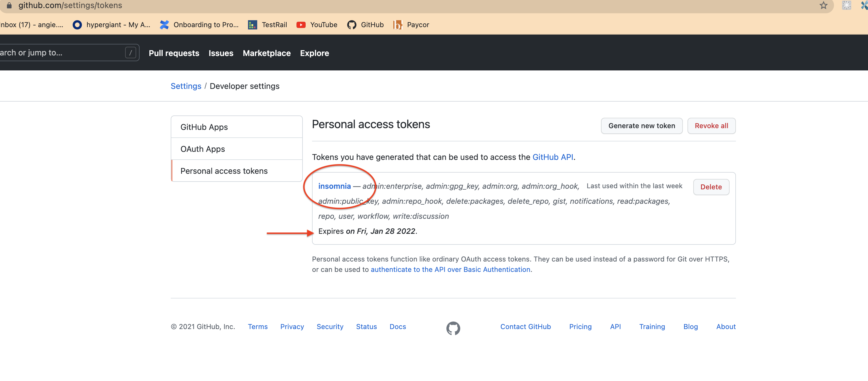Select the GitHub Apps section
The image size is (868, 381).
click(x=204, y=127)
